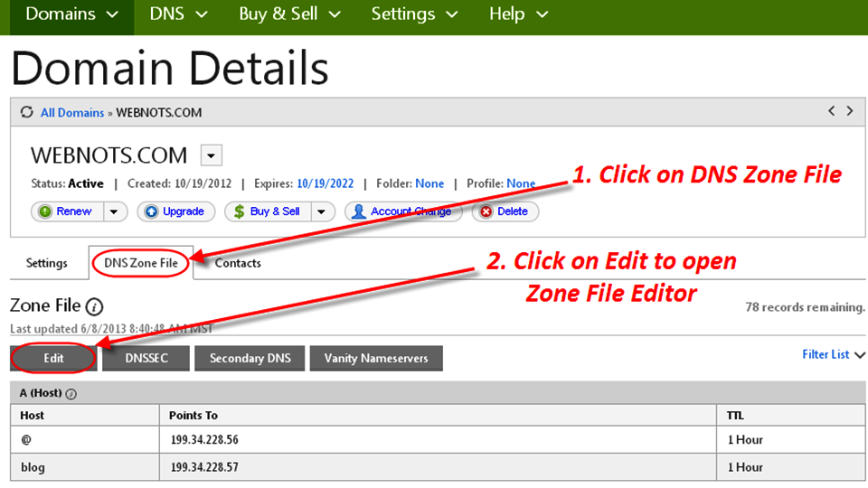
Task: Click Edit to open Zone File Editor
Action: coord(53,358)
